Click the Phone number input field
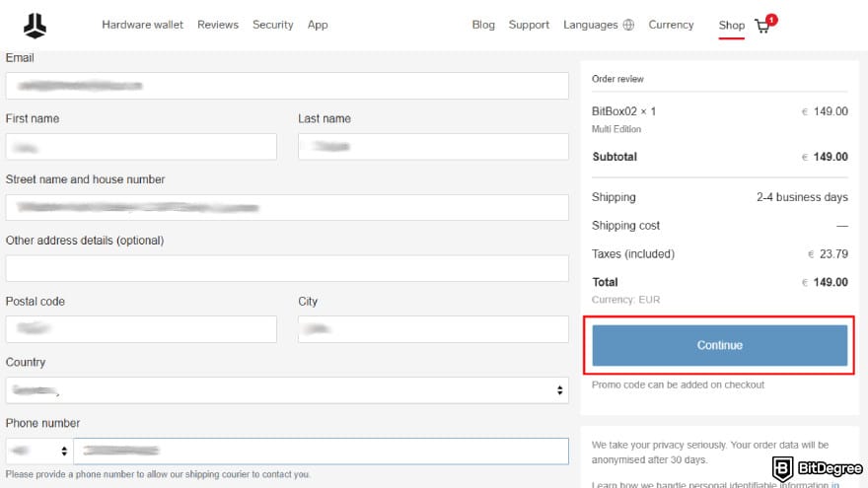Screen dimensions: 868x488 pos(322,451)
